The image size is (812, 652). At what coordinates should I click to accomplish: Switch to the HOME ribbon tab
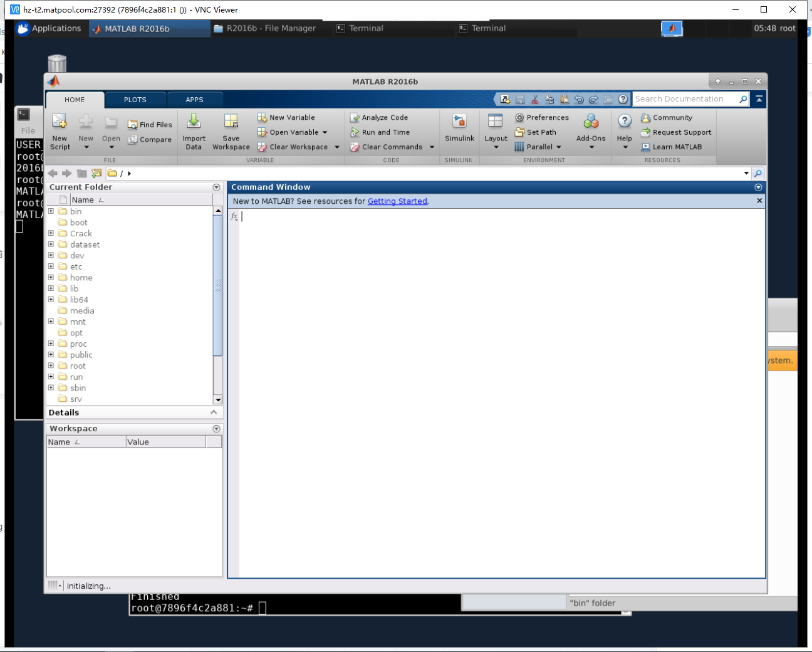pyautogui.click(x=75, y=100)
